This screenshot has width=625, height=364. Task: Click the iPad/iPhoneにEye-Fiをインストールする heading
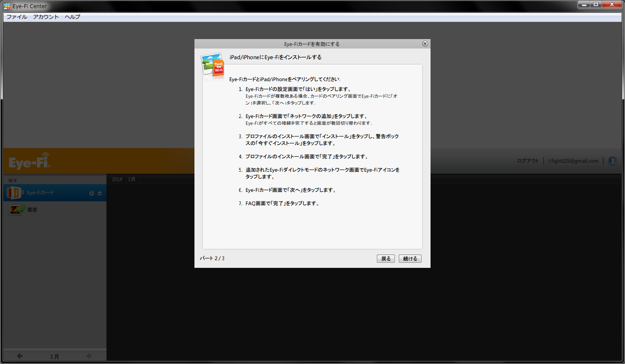click(276, 57)
